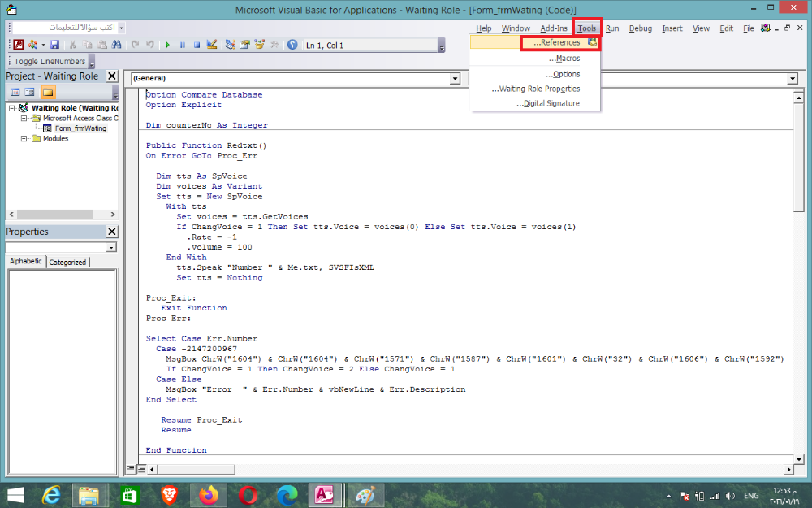Click the help question input box
Viewport: 812px width, 508px height.
65,28
